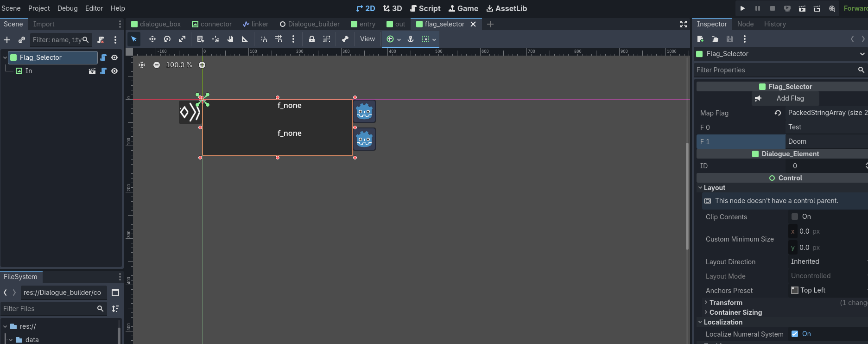Click the Filter Properties search field
The image size is (868, 344).
tap(781, 70)
